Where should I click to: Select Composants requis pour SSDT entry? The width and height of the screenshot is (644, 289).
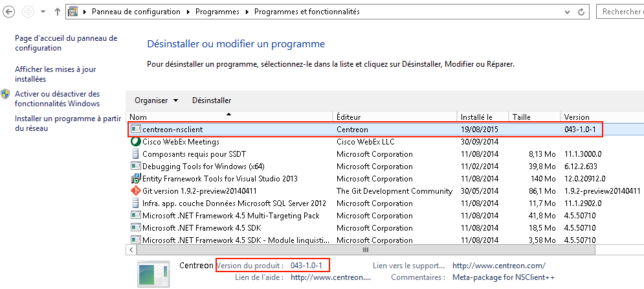(x=195, y=154)
